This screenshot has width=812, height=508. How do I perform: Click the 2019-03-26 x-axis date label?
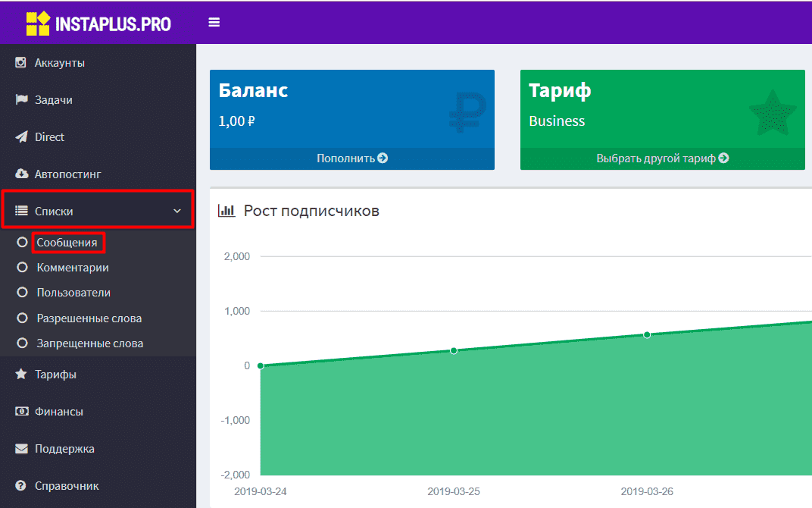647,491
